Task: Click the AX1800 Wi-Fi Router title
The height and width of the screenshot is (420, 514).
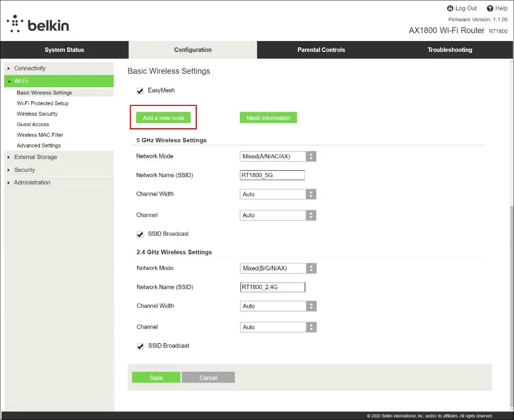Action: (x=447, y=31)
